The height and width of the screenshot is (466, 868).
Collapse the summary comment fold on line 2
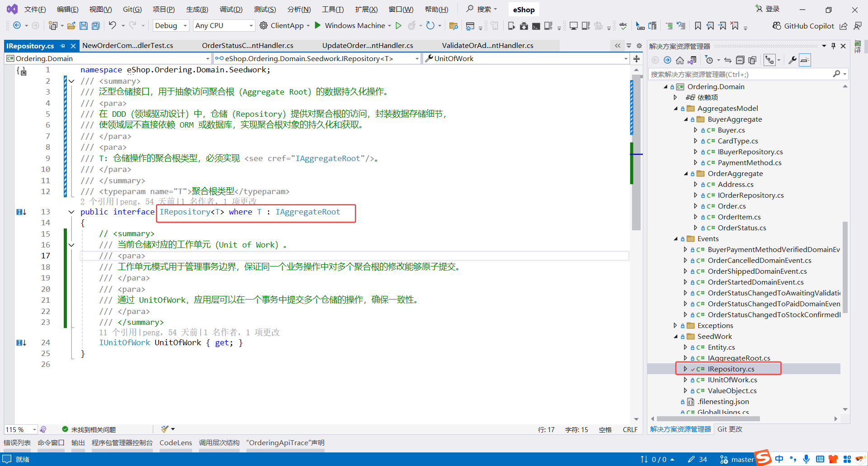coord(71,81)
